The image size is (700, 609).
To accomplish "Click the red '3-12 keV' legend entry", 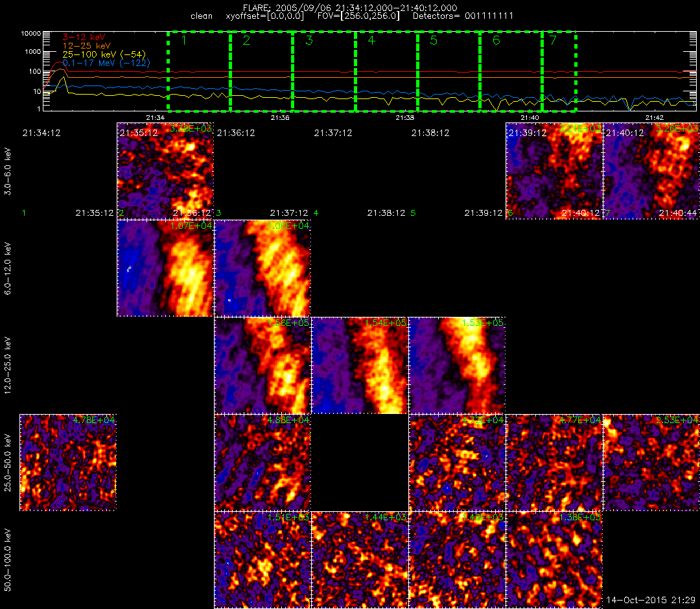I will click(84, 37).
